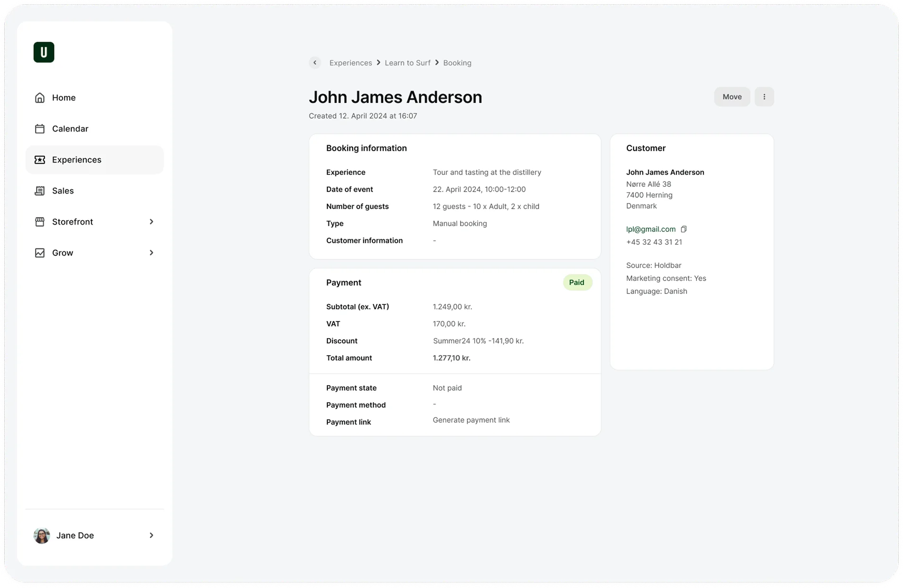Select the Sales receipt icon
This screenshot has width=903, height=588.
pyautogui.click(x=40, y=191)
